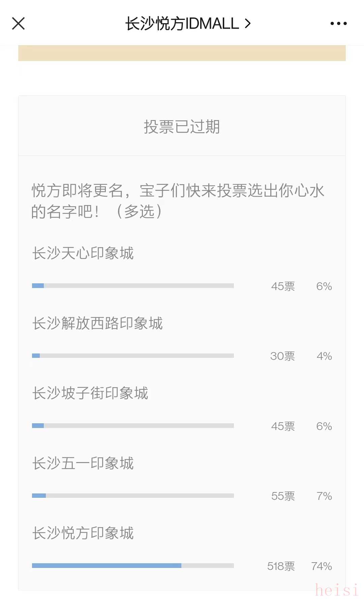This screenshot has height=600, width=364.
Task: Click the 长沙五一印象城 vote progress bar
Action: pyautogui.click(x=133, y=495)
